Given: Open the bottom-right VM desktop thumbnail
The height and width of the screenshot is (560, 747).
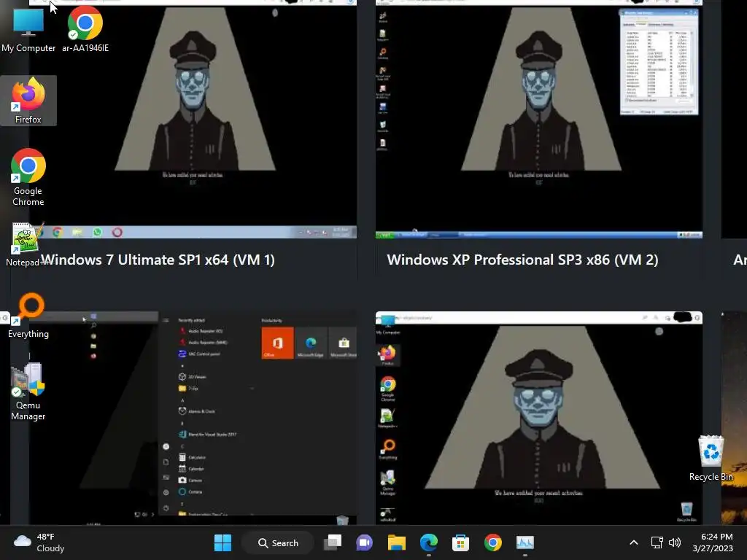Looking at the screenshot, I should tap(539, 418).
